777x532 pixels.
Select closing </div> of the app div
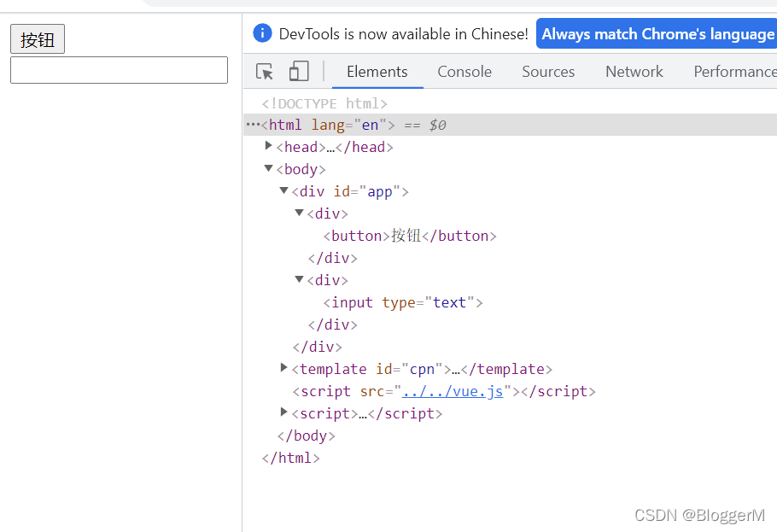[x=317, y=347]
